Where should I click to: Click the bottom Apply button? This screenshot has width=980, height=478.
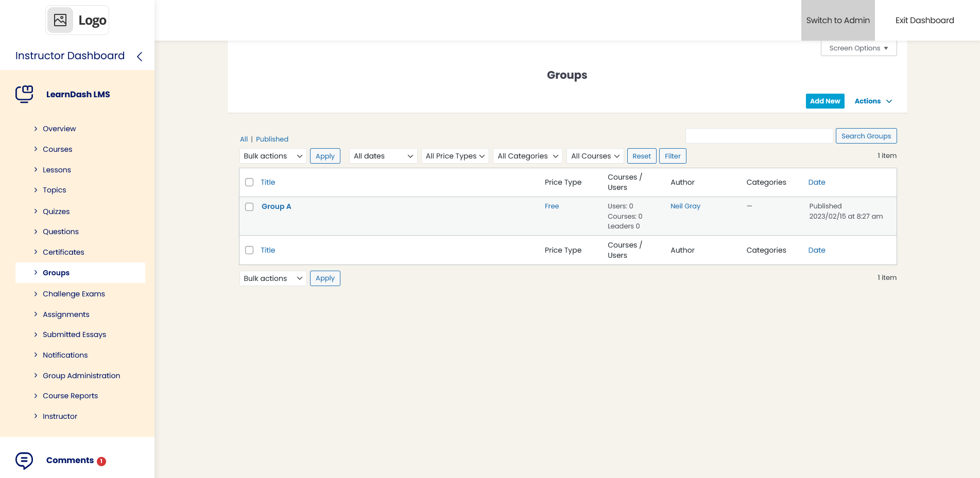[325, 278]
